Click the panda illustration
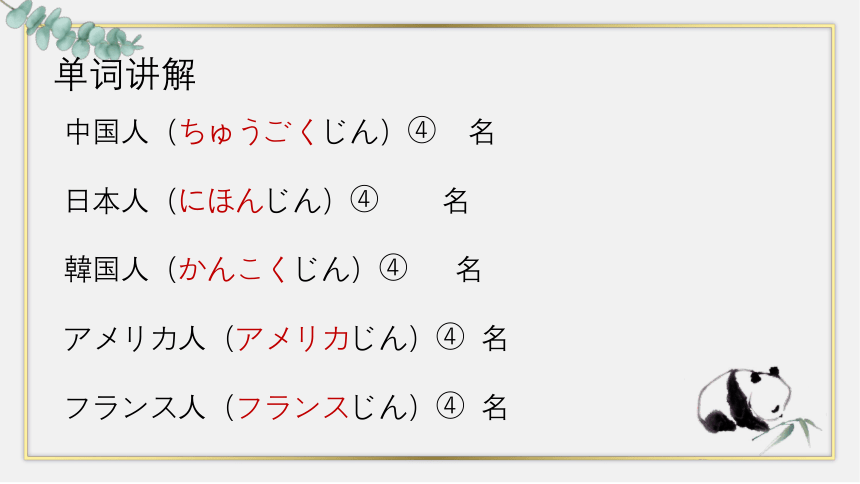This screenshot has width=860, height=484. click(x=744, y=400)
